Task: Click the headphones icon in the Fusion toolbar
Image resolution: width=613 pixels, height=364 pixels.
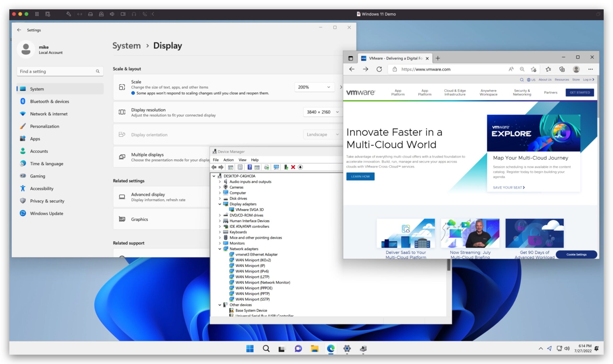Action: pos(134,14)
